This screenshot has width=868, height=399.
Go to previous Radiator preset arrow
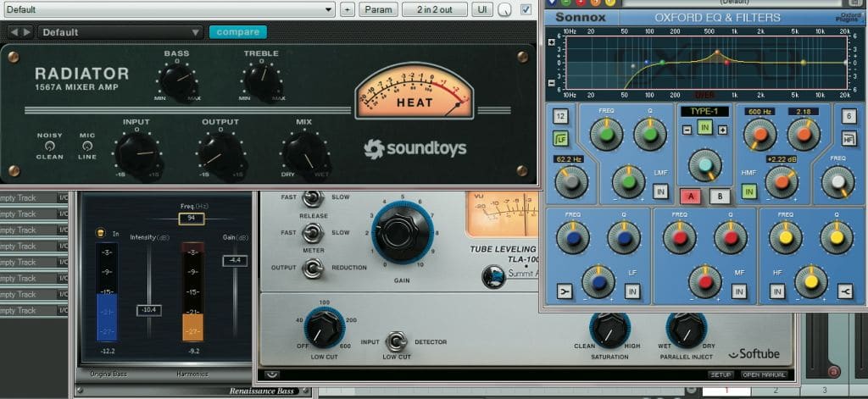[x=15, y=32]
